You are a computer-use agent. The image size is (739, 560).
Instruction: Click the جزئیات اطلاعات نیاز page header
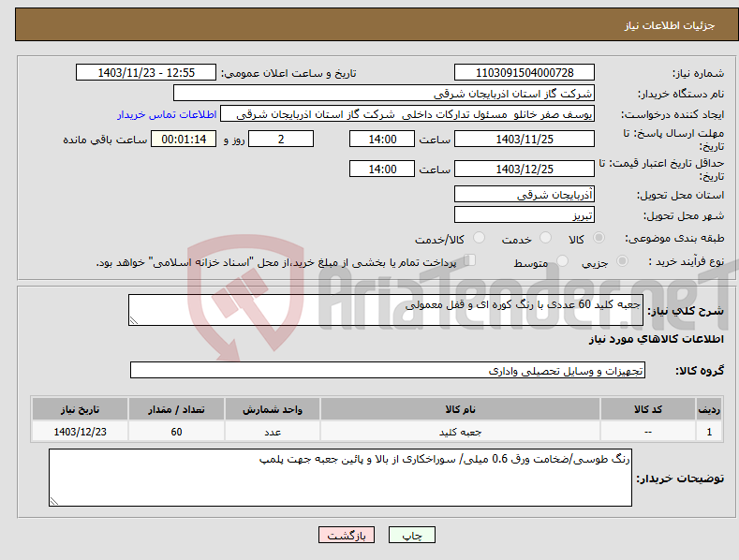coord(670,25)
